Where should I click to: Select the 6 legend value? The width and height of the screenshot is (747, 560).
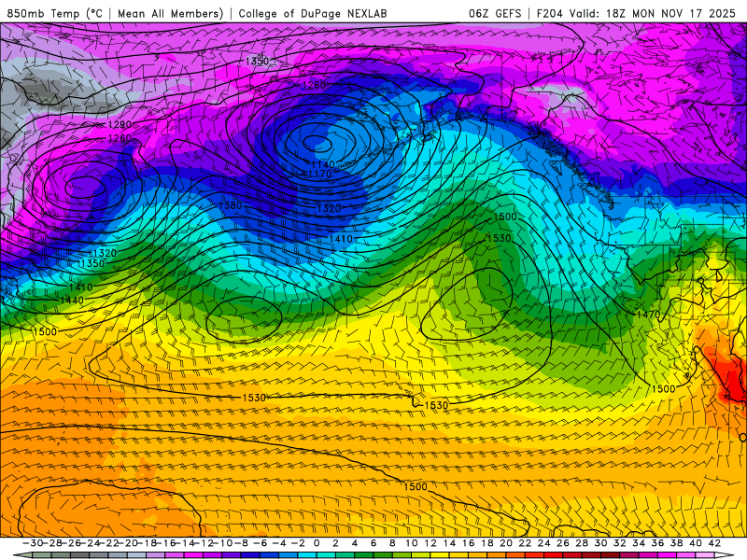pos(373,543)
